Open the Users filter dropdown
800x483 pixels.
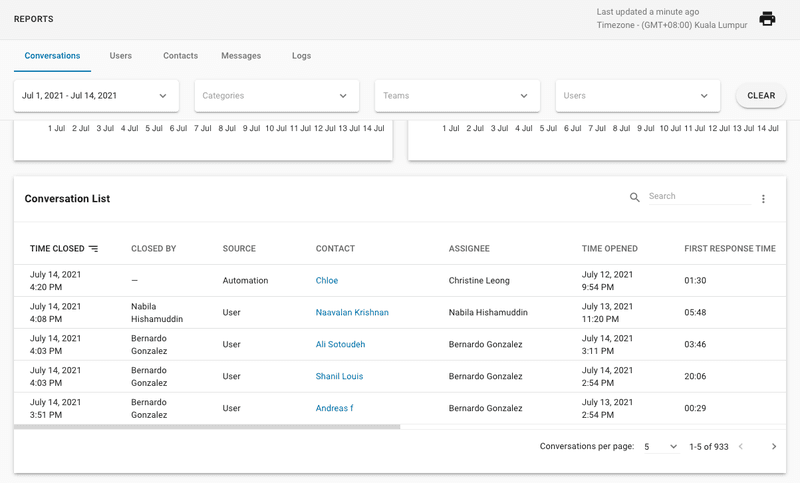pyautogui.click(x=637, y=96)
